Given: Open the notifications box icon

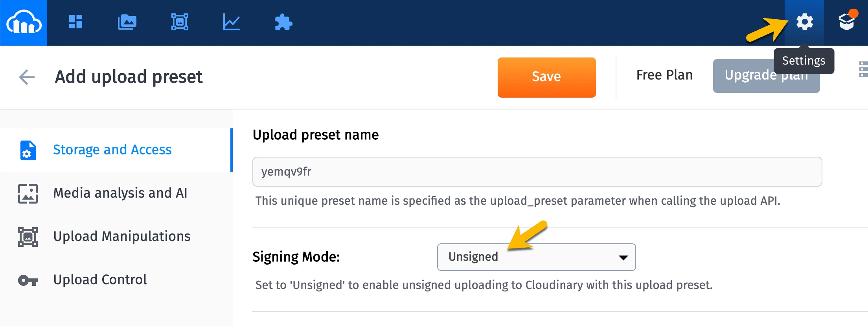Looking at the screenshot, I should [x=847, y=20].
